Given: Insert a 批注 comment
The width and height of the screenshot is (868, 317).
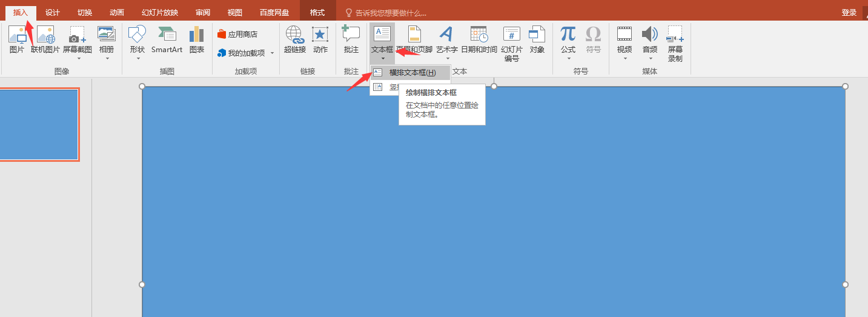Looking at the screenshot, I should click(x=351, y=40).
